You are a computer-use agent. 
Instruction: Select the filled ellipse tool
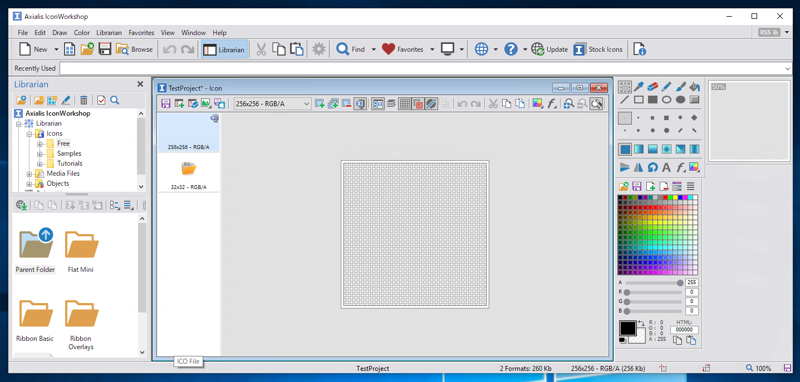coord(680,100)
